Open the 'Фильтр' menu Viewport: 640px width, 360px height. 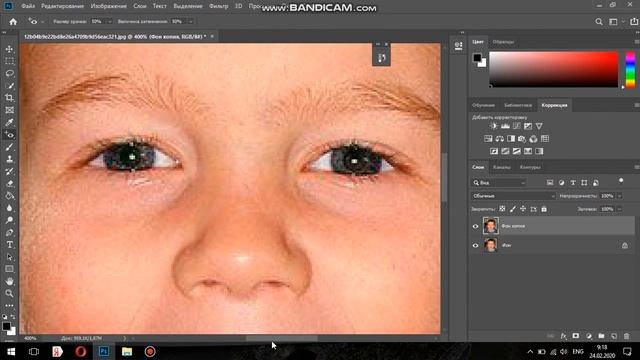(218, 6)
